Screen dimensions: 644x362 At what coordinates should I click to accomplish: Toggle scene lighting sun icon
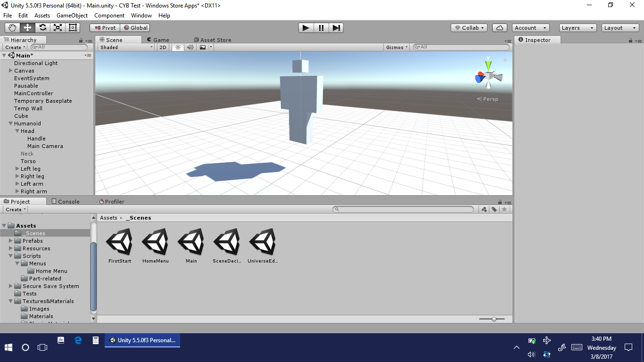[x=178, y=47]
